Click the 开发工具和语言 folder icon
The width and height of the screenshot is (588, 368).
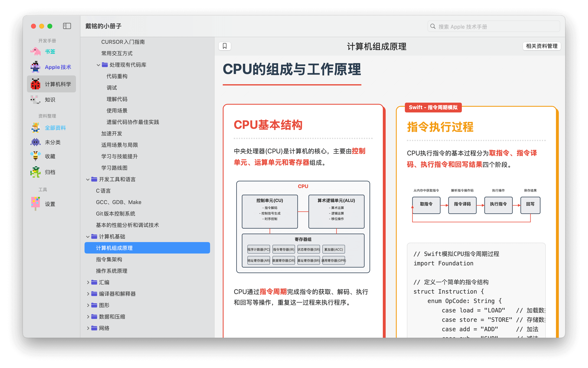94,179
